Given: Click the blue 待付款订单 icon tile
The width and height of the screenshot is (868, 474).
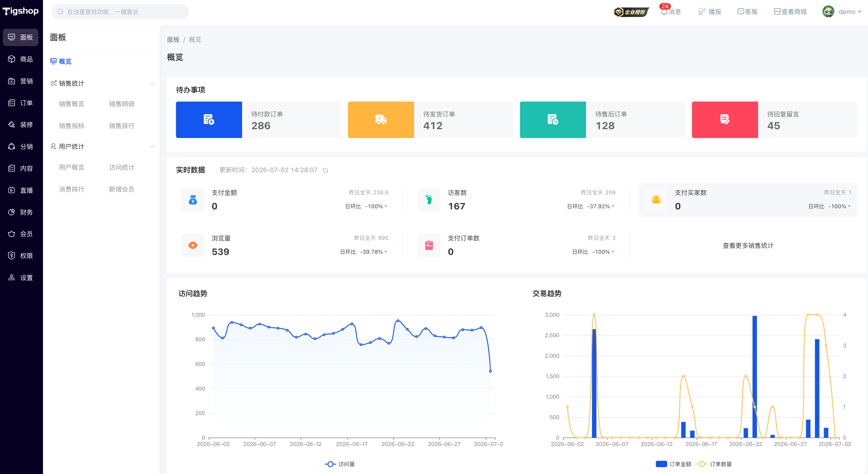Looking at the screenshot, I should [x=209, y=119].
